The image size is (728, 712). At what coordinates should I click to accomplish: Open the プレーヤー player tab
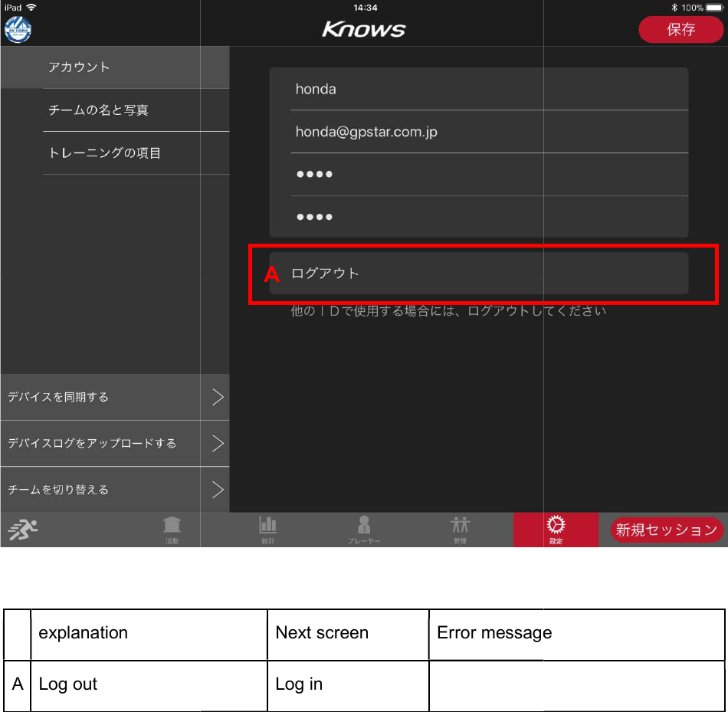[364, 530]
